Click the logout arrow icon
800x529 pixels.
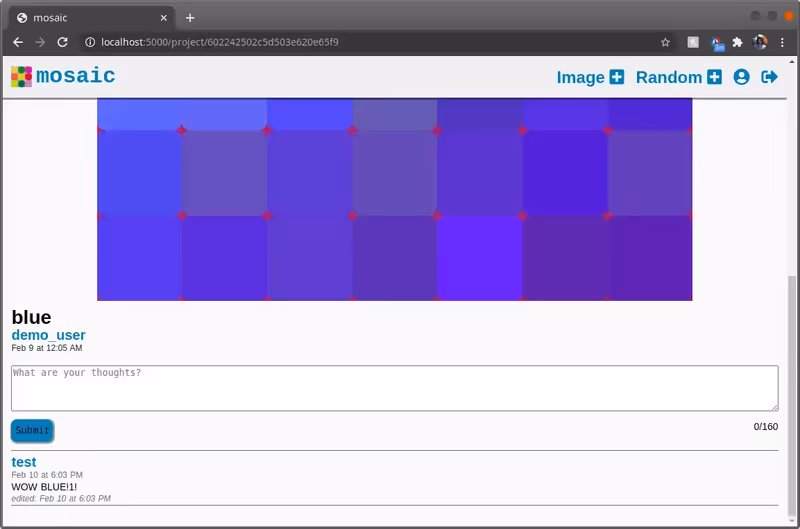[769, 77]
